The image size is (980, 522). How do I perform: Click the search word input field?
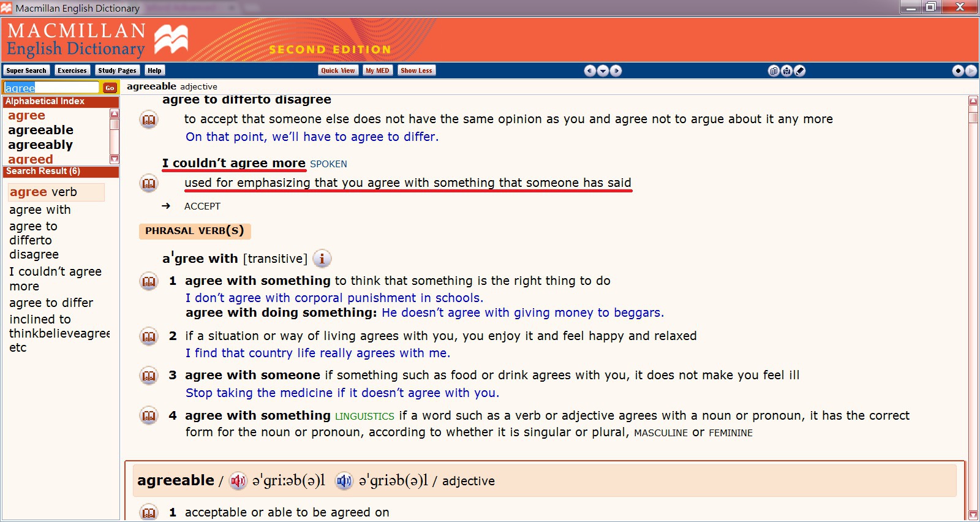tap(51, 88)
